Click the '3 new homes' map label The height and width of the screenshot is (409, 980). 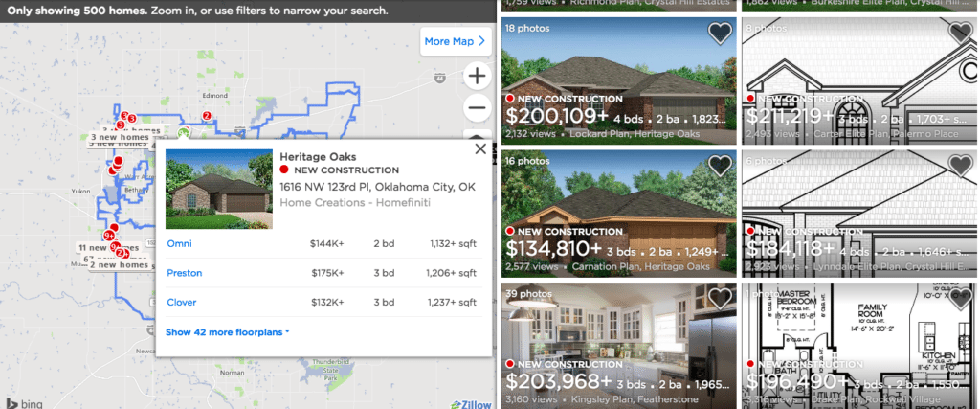[120, 137]
